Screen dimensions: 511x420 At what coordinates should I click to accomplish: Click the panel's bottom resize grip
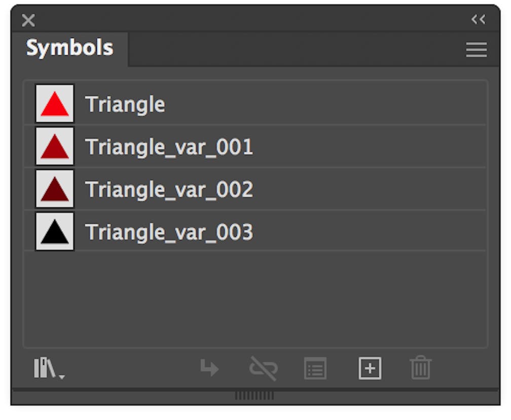point(255,396)
